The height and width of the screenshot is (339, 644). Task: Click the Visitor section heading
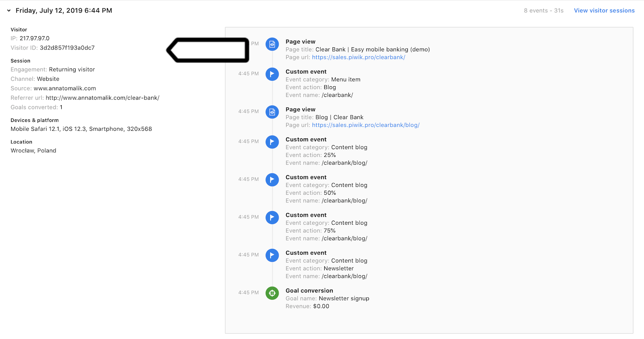pos(19,29)
